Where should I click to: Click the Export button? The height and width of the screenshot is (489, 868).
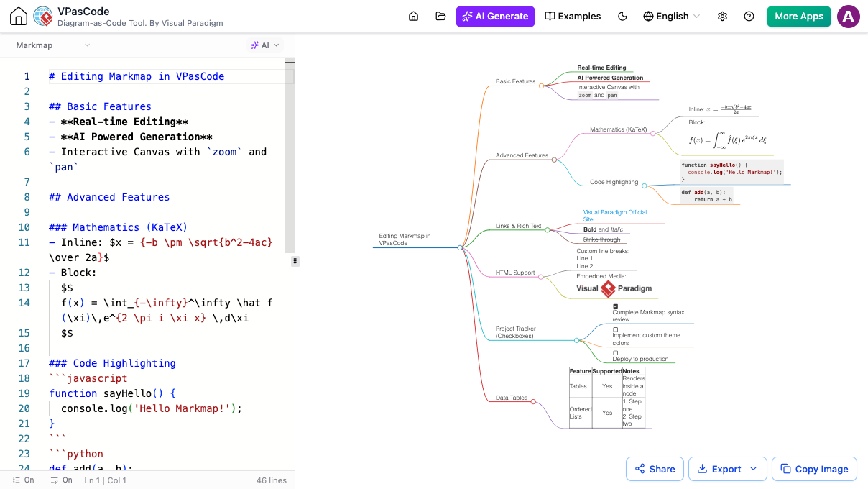tap(727, 469)
